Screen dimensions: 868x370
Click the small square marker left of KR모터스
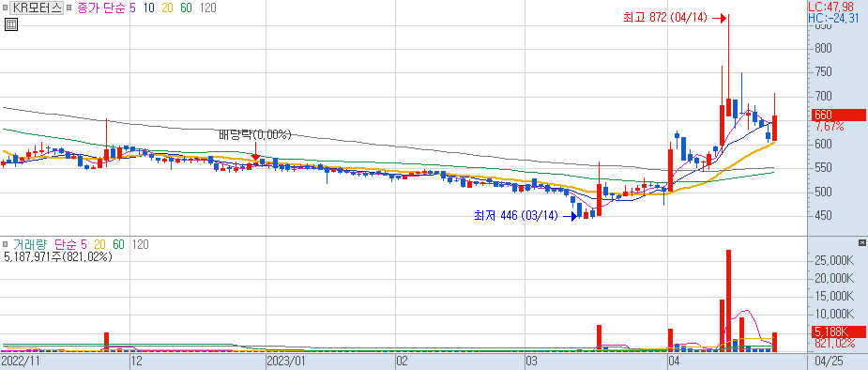pyautogui.click(x=6, y=8)
